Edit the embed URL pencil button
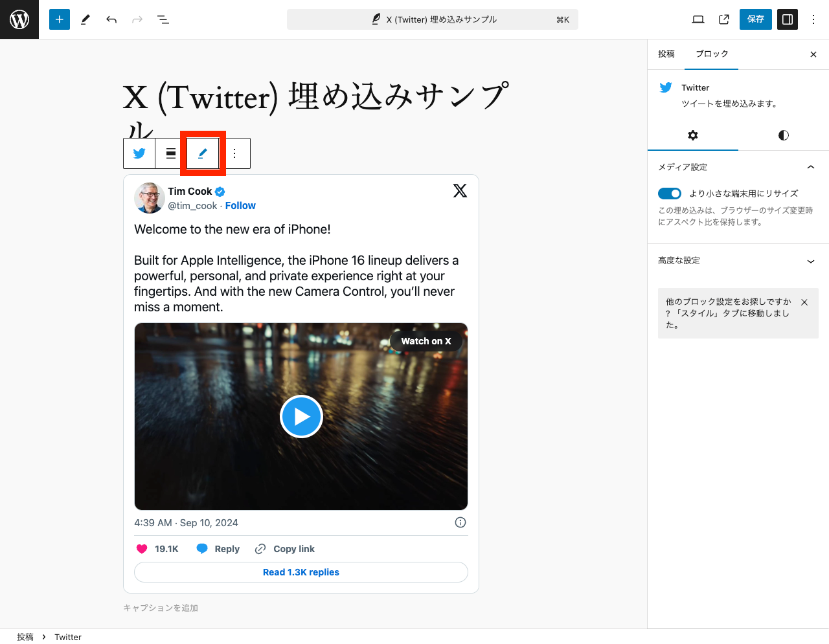Image resolution: width=829 pixels, height=644 pixels. point(203,153)
